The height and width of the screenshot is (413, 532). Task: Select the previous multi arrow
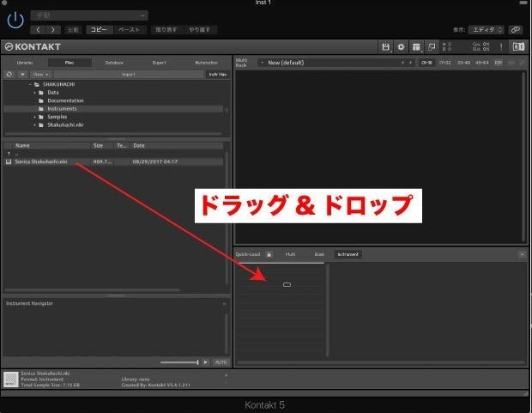pos(402,63)
